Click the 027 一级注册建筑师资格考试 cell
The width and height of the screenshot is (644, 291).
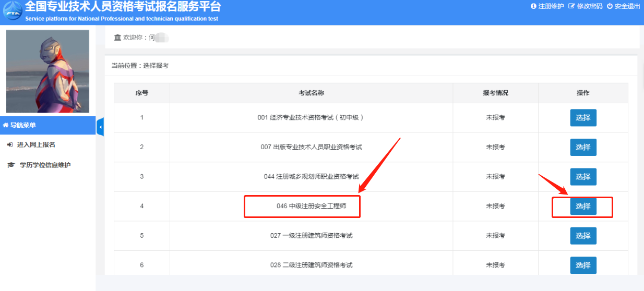click(311, 236)
